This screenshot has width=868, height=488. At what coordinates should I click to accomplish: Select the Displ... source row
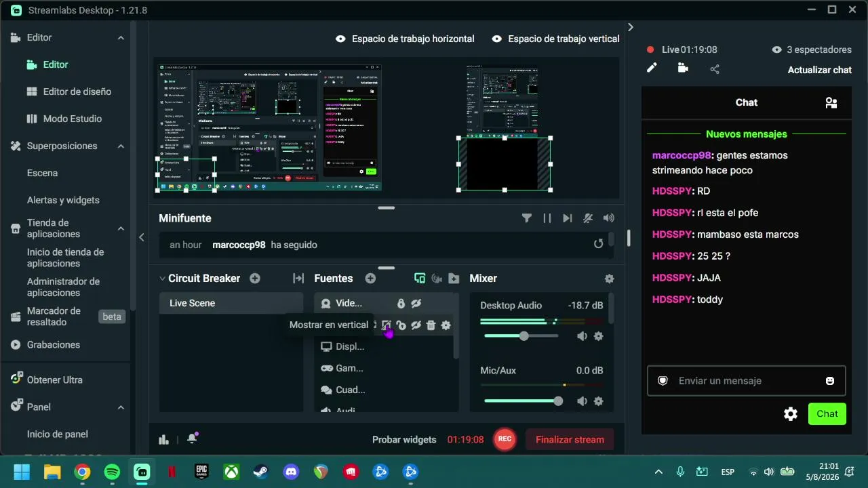click(384, 347)
